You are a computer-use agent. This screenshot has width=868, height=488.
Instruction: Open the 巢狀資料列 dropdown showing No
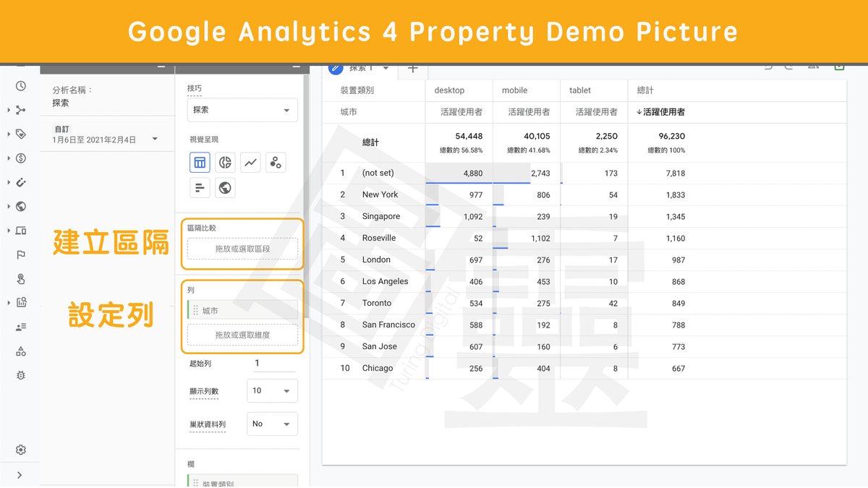pyautogui.click(x=272, y=424)
